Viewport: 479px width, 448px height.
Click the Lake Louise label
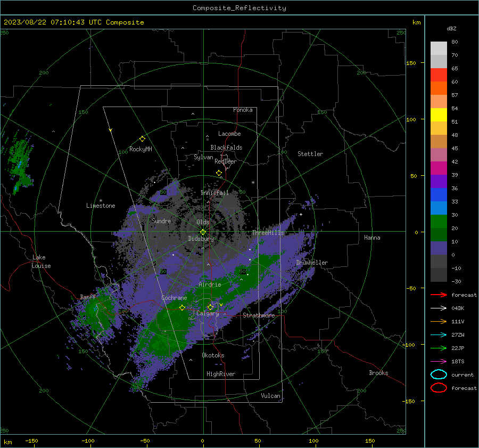41,262
